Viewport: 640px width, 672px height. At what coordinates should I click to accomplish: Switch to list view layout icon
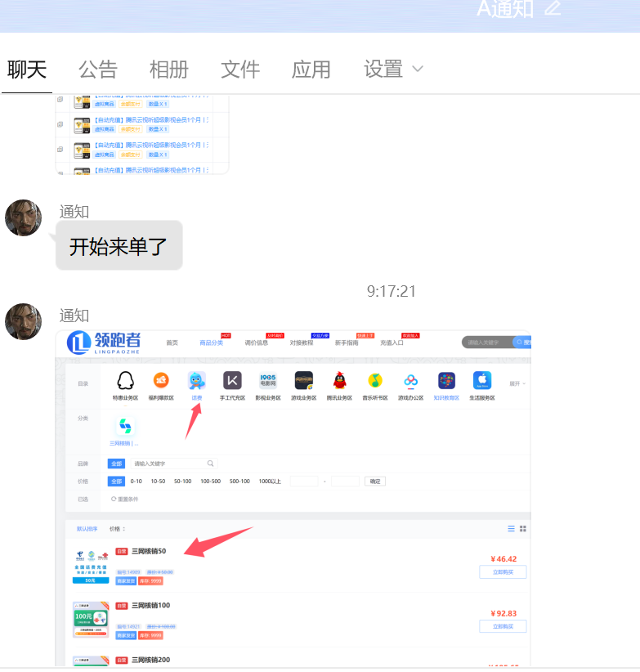pos(512,529)
